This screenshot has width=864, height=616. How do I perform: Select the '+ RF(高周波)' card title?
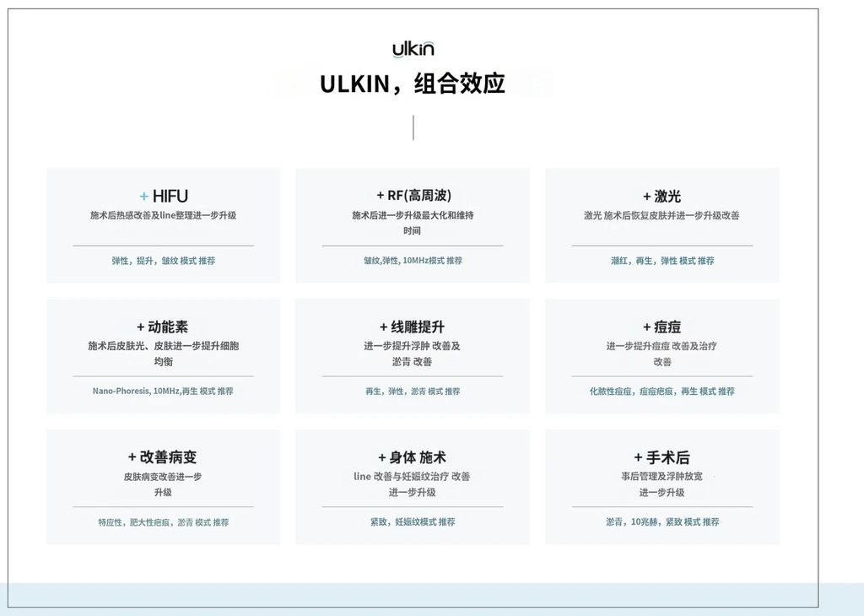coord(413,195)
